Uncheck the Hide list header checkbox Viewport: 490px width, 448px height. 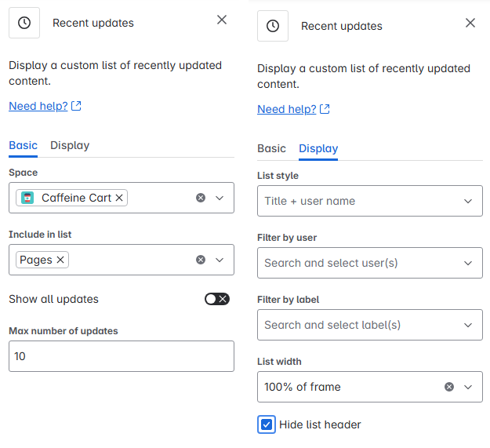[x=267, y=424]
